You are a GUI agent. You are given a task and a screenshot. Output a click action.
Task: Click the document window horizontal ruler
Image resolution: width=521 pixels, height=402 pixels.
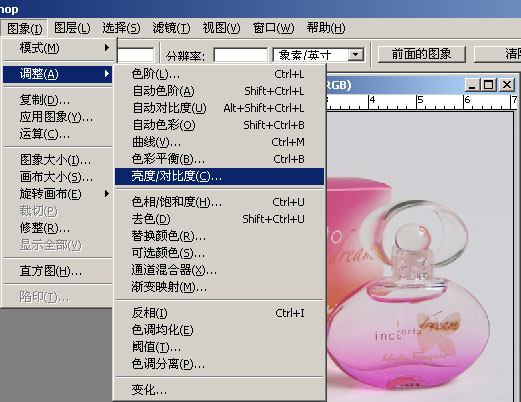click(422, 102)
